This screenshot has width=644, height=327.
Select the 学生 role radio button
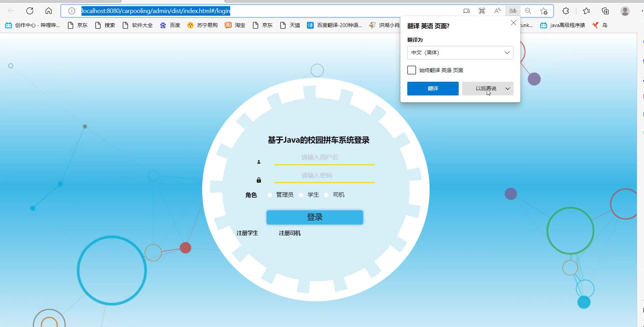pos(301,195)
